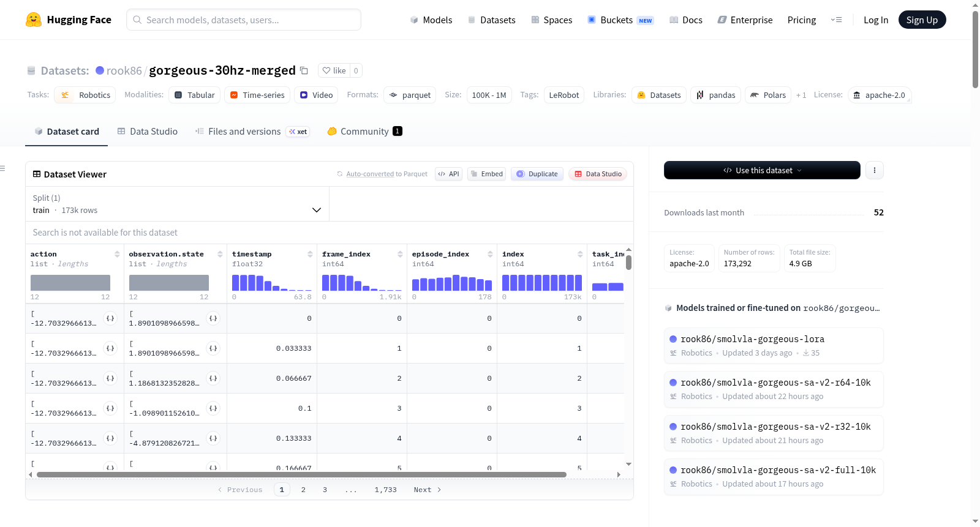Click the apache-2.0 license tag
The image size is (980, 527).
click(x=880, y=95)
